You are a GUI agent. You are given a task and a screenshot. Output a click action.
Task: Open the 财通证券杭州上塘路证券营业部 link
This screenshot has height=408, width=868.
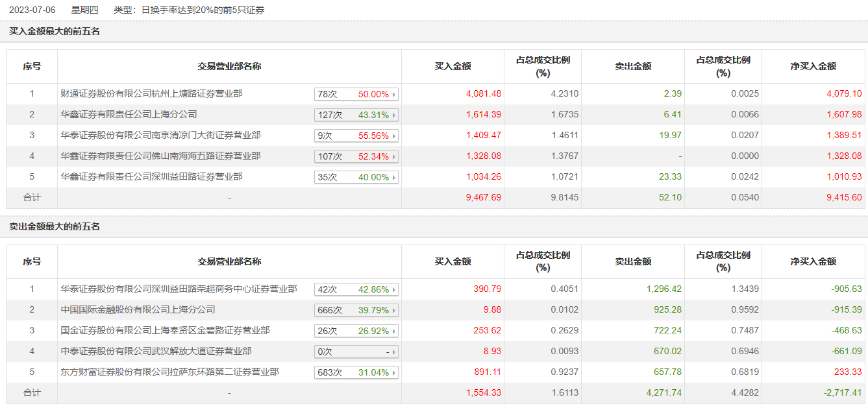click(x=151, y=94)
